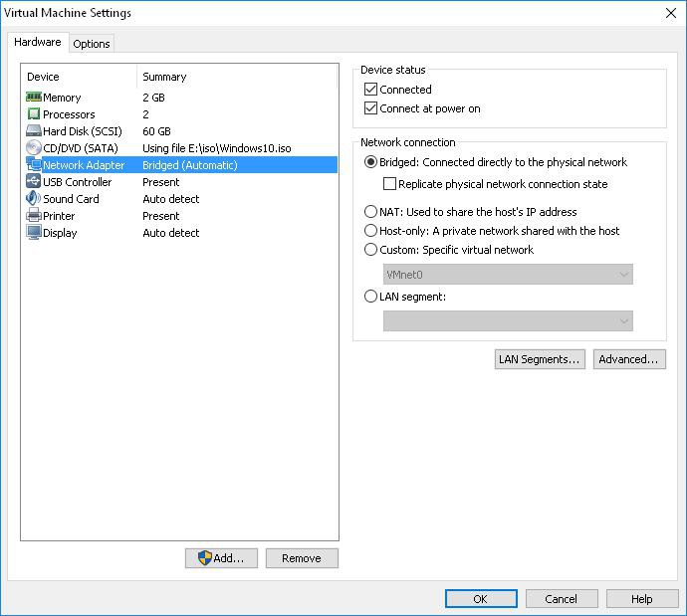Click the Printer icon
The height and width of the screenshot is (616, 687).
(34, 215)
